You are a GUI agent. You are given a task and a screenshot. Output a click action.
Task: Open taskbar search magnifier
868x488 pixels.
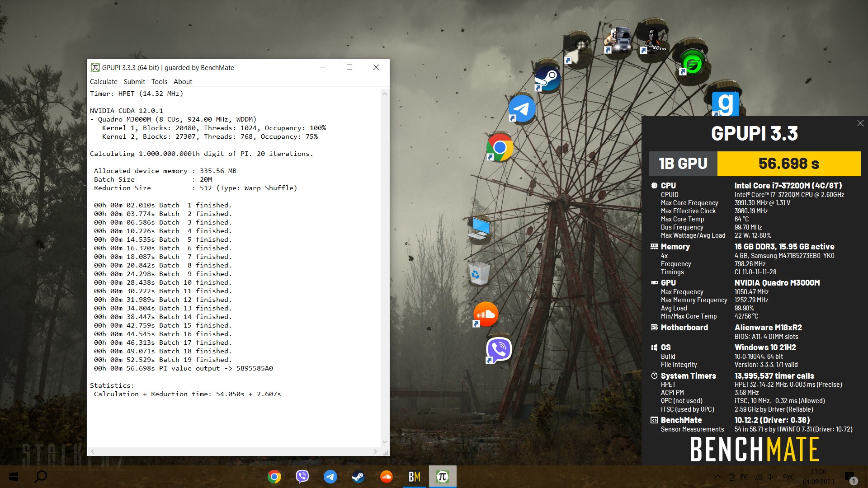pos(41,477)
